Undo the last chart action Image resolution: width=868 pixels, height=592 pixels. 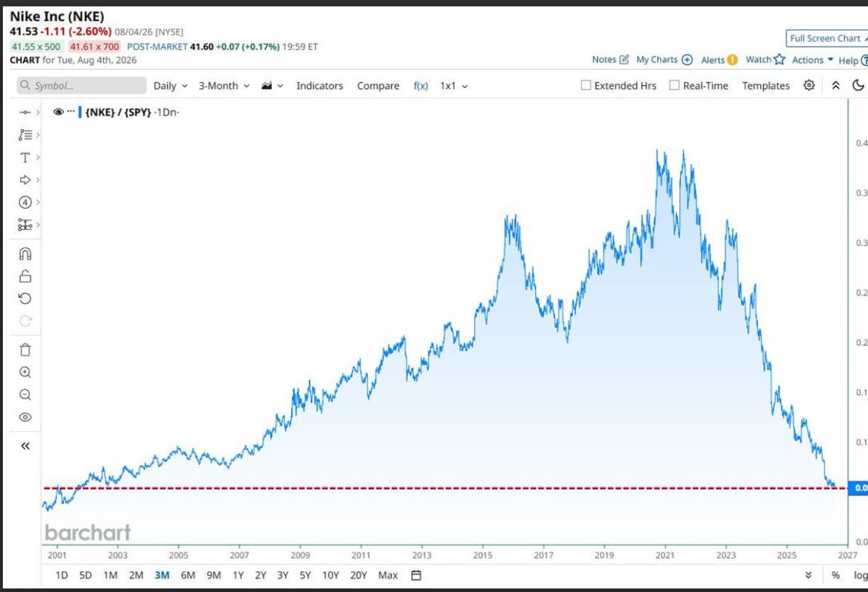26,298
